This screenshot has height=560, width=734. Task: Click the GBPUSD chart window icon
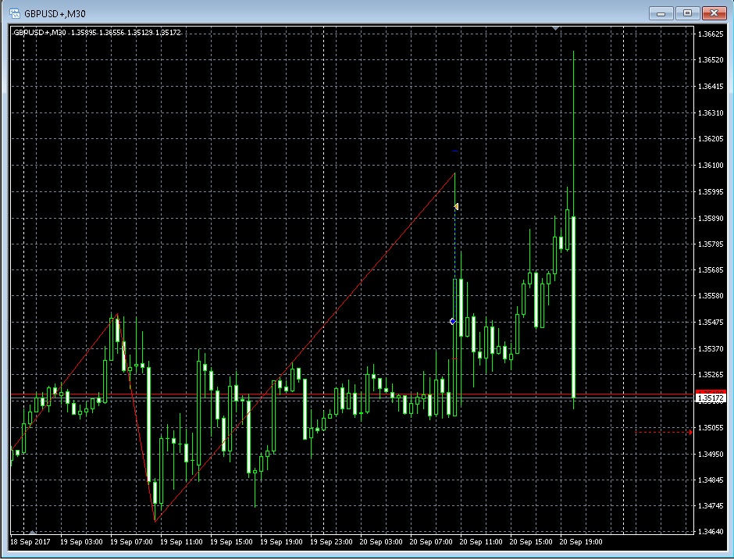pos(15,13)
